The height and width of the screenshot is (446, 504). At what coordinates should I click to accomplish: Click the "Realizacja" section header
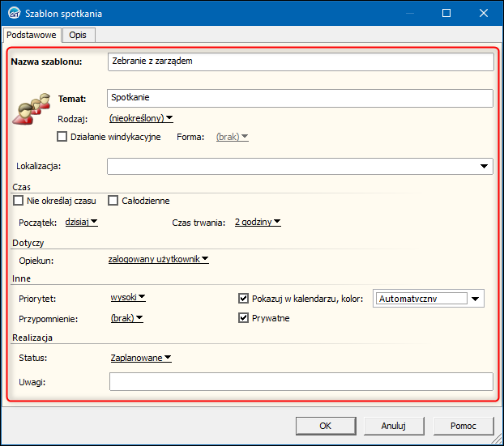pos(32,338)
